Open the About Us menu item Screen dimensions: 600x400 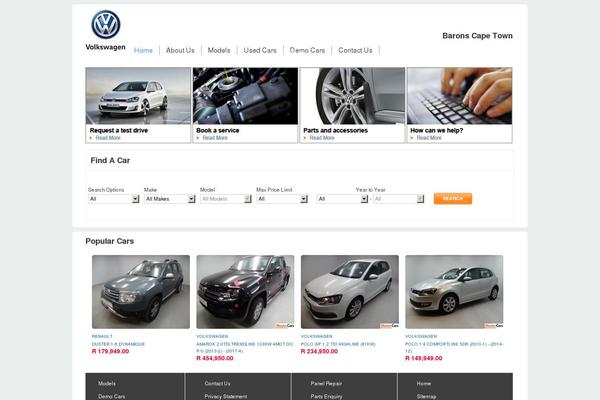tap(180, 51)
